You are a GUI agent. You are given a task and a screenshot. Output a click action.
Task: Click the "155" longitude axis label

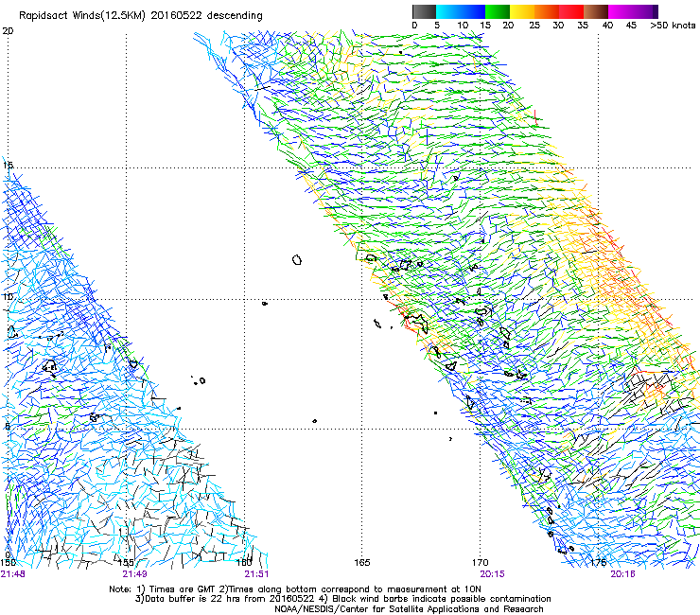[127, 562]
